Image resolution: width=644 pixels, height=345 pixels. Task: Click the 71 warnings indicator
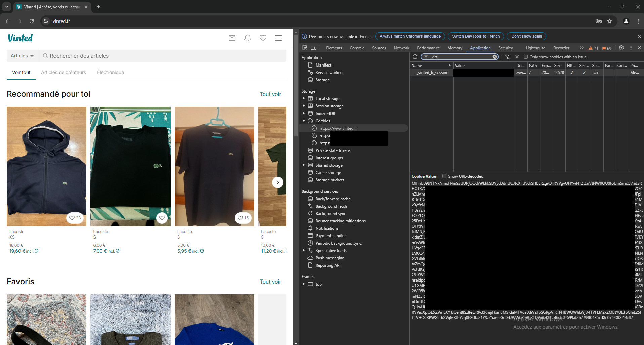click(x=593, y=48)
